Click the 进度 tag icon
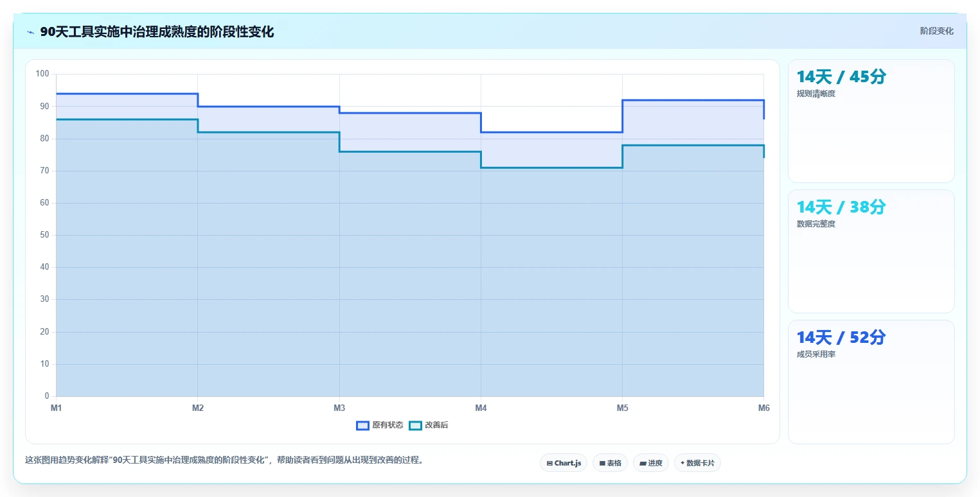Viewport: 980px width, 497px height. coord(643,463)
